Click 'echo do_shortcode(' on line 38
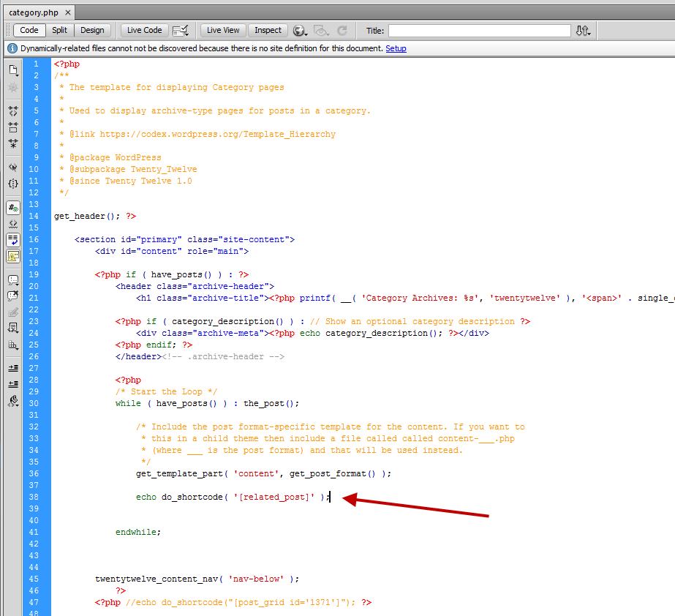This screenshot has height=616, width=675. [x=181, y=497]
